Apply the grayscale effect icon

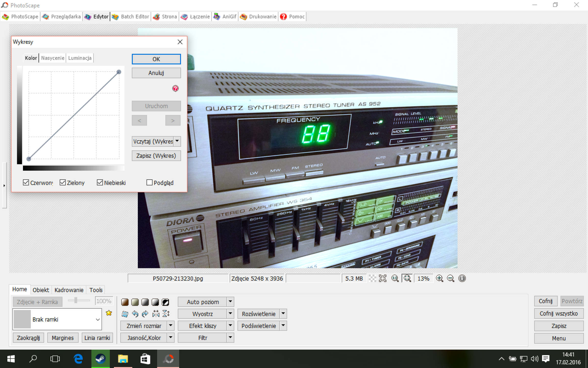(x=145, y=302)
